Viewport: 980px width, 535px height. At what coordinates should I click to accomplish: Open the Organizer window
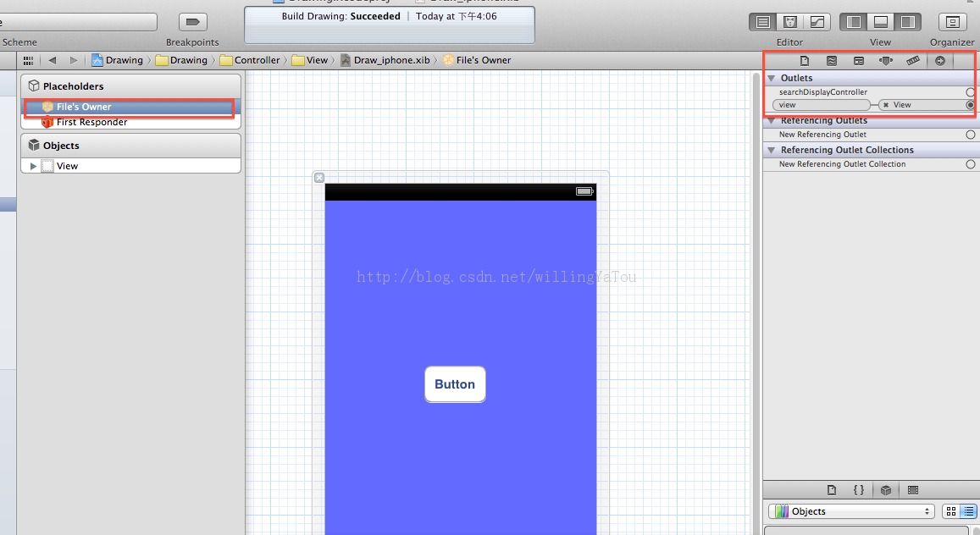tap(952, 23)
